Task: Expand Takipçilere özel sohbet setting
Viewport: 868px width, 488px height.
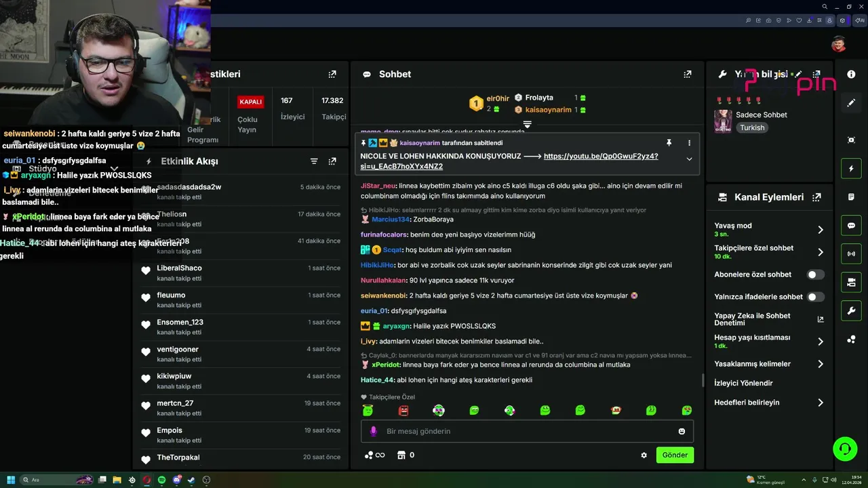Action: click(x=820, y=252)
